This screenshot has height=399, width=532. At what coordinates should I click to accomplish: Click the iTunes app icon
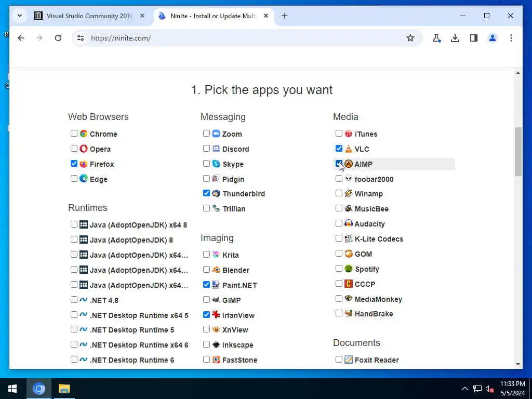point(349,134)
